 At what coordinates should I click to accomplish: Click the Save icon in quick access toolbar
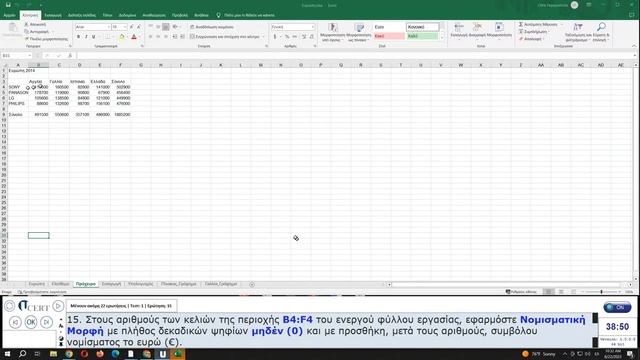pos(8,5)
